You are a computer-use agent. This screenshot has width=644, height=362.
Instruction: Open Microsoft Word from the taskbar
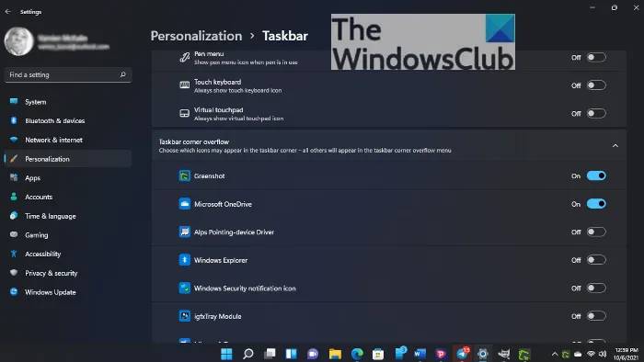[420, 354]
